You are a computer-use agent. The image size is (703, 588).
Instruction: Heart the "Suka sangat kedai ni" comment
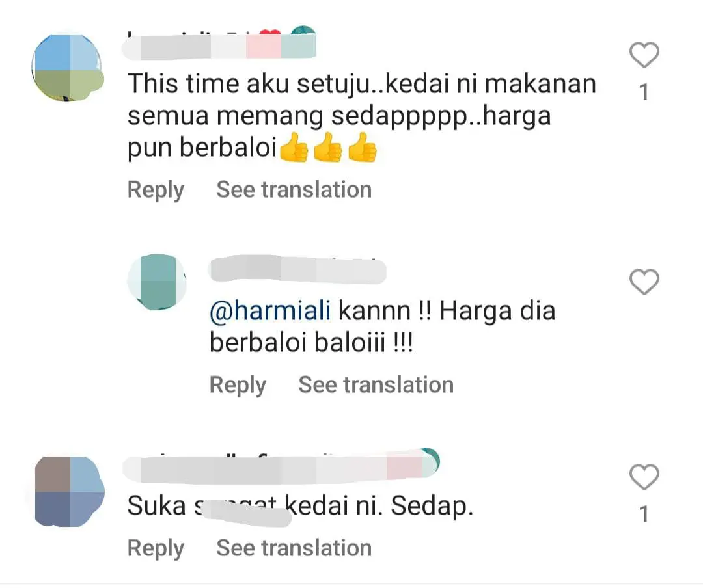click(x=644, y=478)
